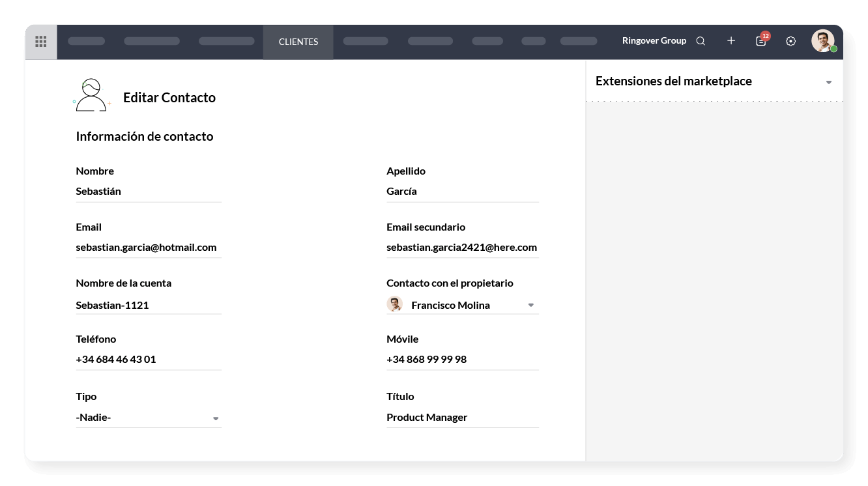The width and height of the screenshot is (868, 486).
Task: Select the Nombre field containing Sebastián
Action: click(x=148, y=191)
